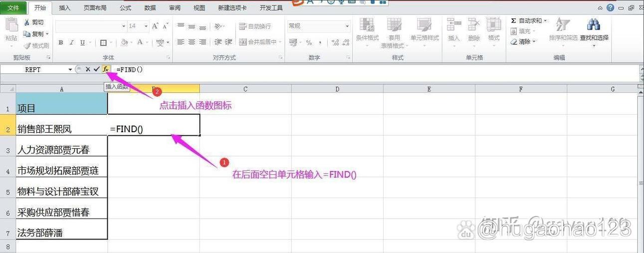
Task: Toggle Wrap Text (自动换行)
Action: [255, 26]
